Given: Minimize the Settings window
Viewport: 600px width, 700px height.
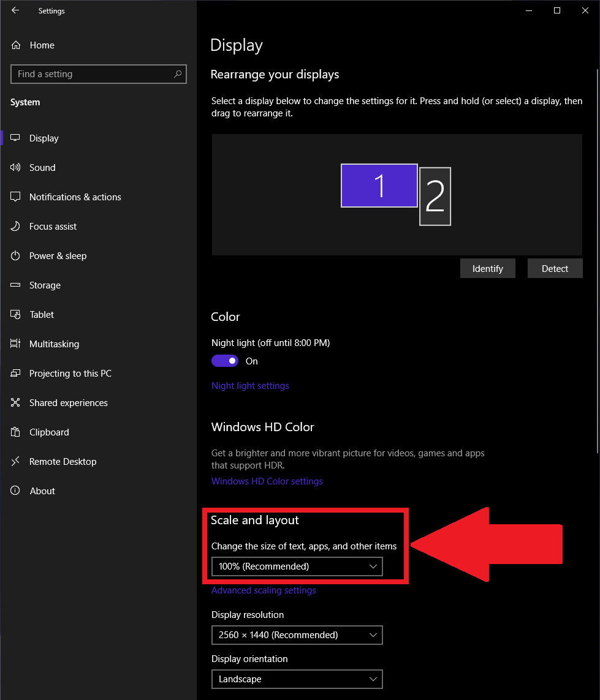Looking at the screenshot, I should coord(529,10).
